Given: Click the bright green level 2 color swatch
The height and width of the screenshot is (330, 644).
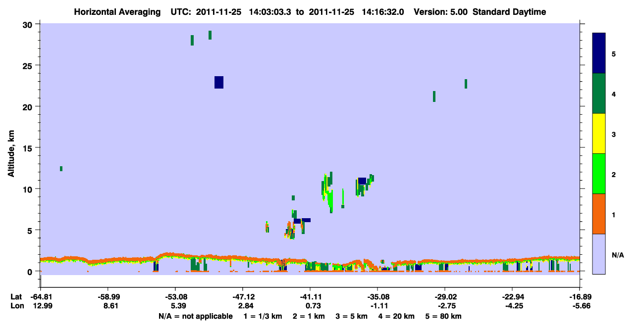Looking at the screenshot, I should (x=599, y=174).
